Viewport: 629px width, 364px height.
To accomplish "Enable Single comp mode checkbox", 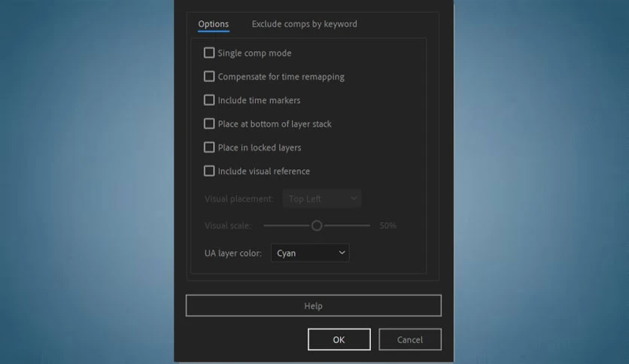I will click(x=209, y=53).
